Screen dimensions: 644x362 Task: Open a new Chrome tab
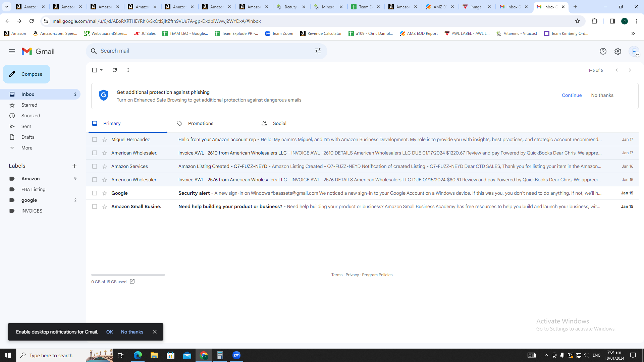click(575, 7)
